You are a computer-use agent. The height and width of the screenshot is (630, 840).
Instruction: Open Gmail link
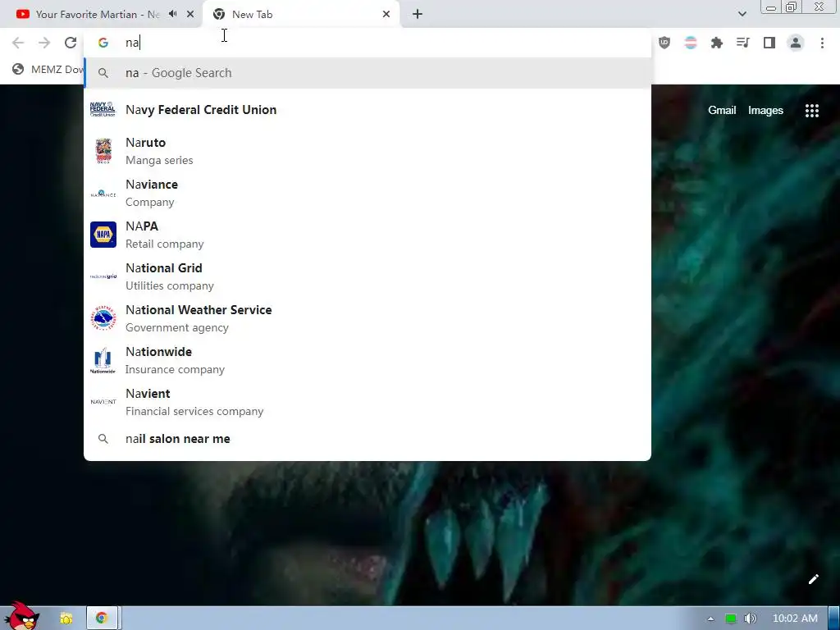[722, 111]
